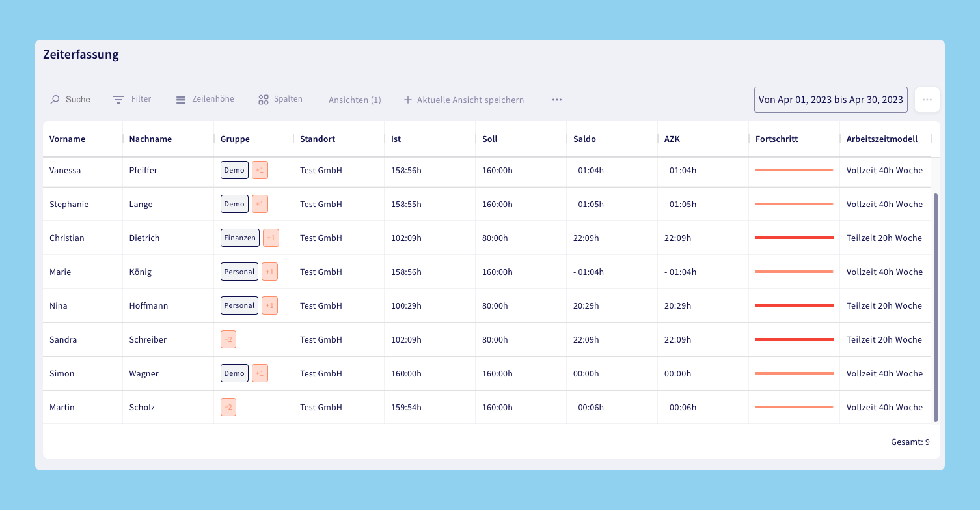This screenshot has width=980, height=510.
Task: Click the progress bar in Christian Dietrich's row
Action: (x=795, y=238)
